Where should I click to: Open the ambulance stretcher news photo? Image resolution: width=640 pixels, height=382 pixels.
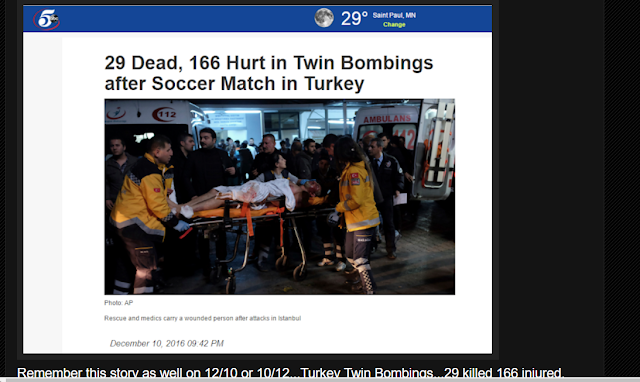coord(280,196)
